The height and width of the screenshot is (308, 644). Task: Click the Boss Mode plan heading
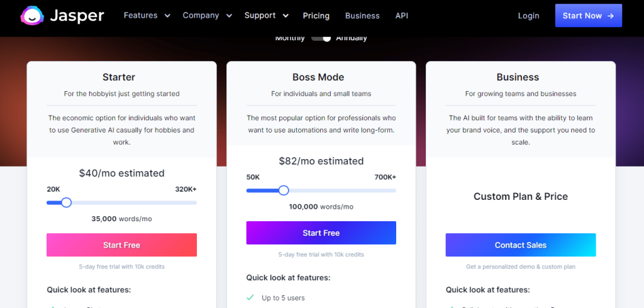coord(318,77)
